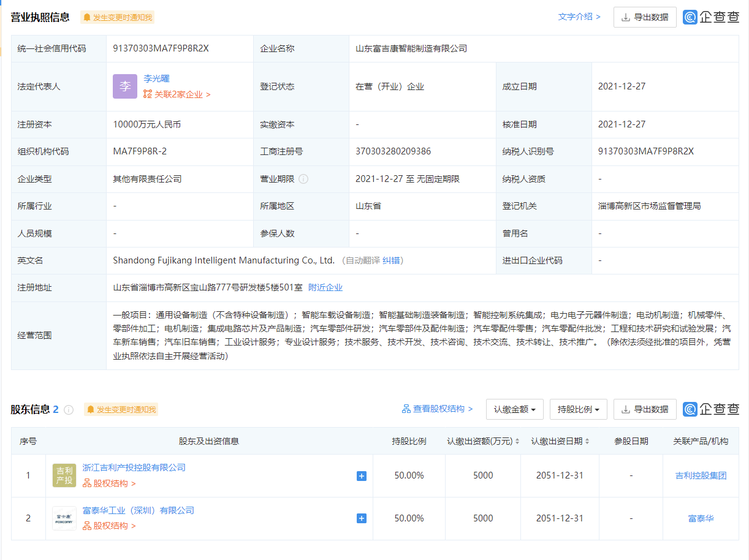This screenshot has height=560, width=749.
Task: Click the info icon beside 股东信息 2
Action: (x=69, y=410)
